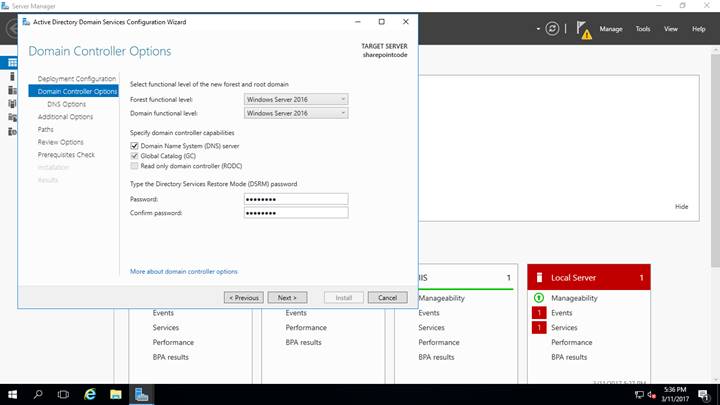720x405 pixels.
Task: Open Local Server tile header
Action: pyautogui.click(x=589, y=277)
